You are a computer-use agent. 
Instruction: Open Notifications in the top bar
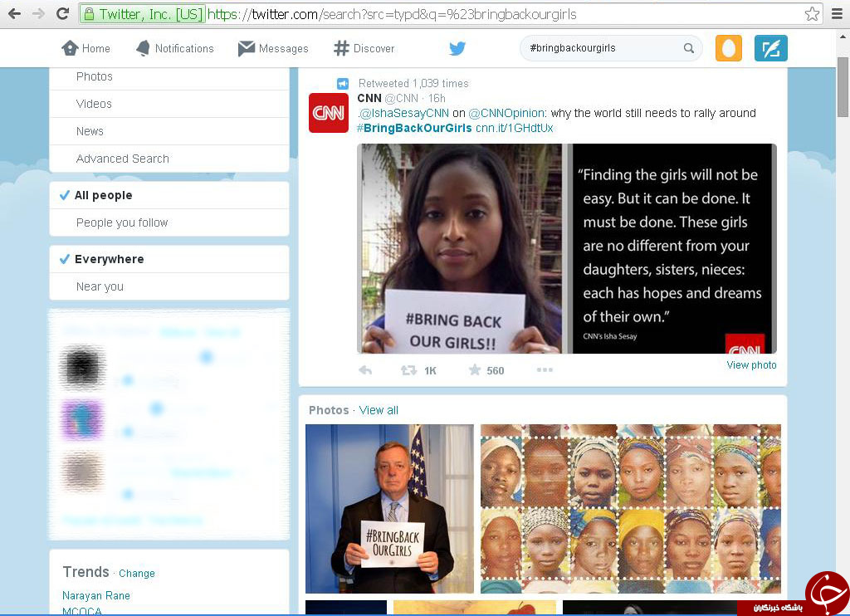click(174, 48)
